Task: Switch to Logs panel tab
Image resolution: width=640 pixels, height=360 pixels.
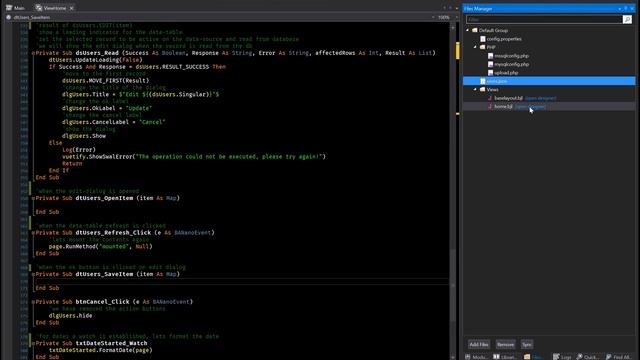Action: tap(562, 357)
